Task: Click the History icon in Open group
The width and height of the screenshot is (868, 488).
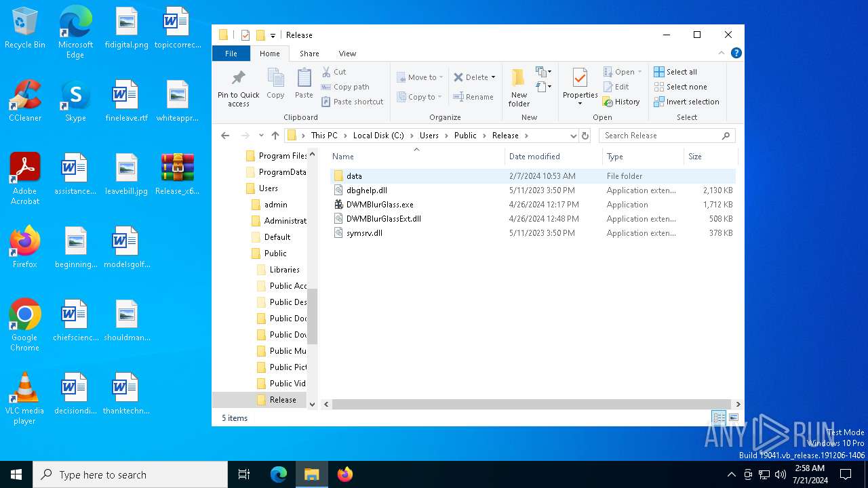Action: [621, 102]
